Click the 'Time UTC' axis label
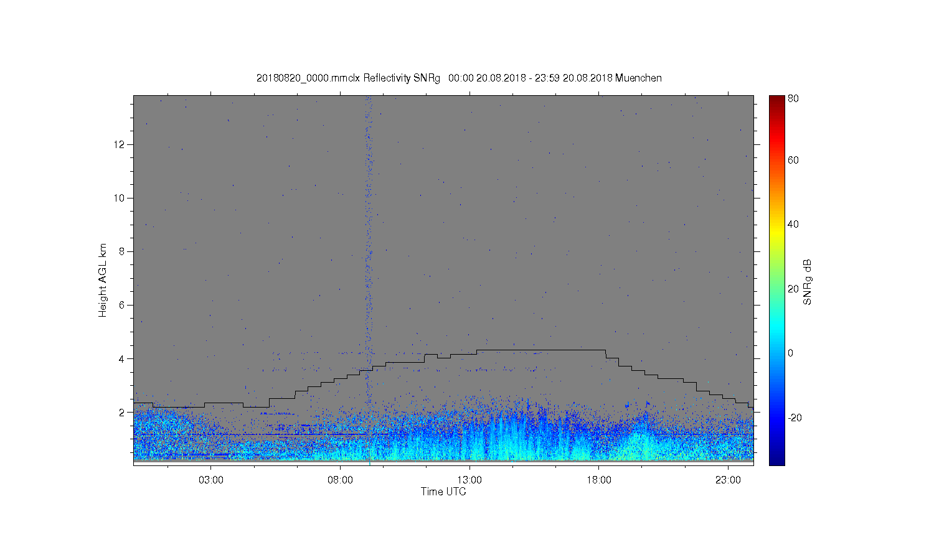The width and height of the screenshot is (934, 560). (x=443, y=492)
